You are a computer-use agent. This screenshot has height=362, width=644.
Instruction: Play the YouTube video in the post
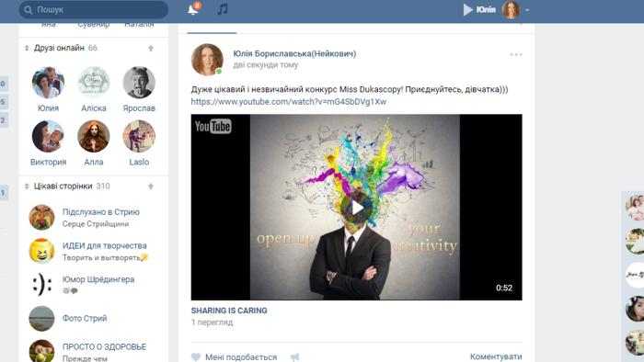357,208
